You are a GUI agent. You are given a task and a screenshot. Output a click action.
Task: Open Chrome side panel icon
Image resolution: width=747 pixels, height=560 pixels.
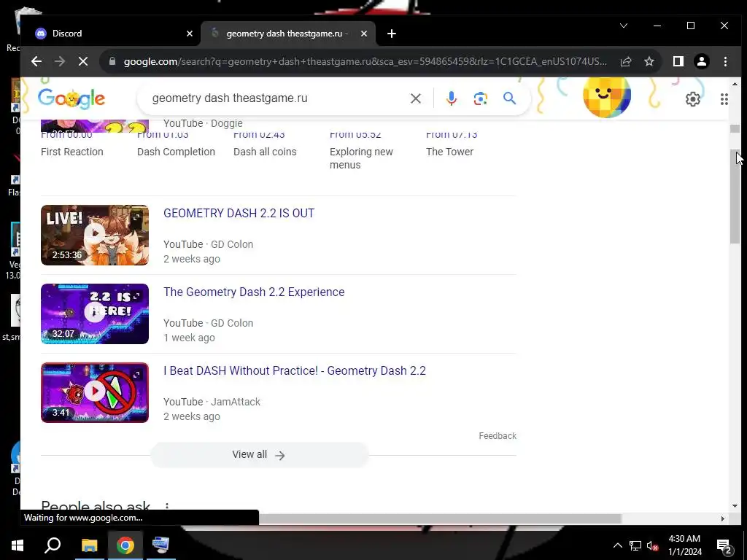tap(678, 61)
